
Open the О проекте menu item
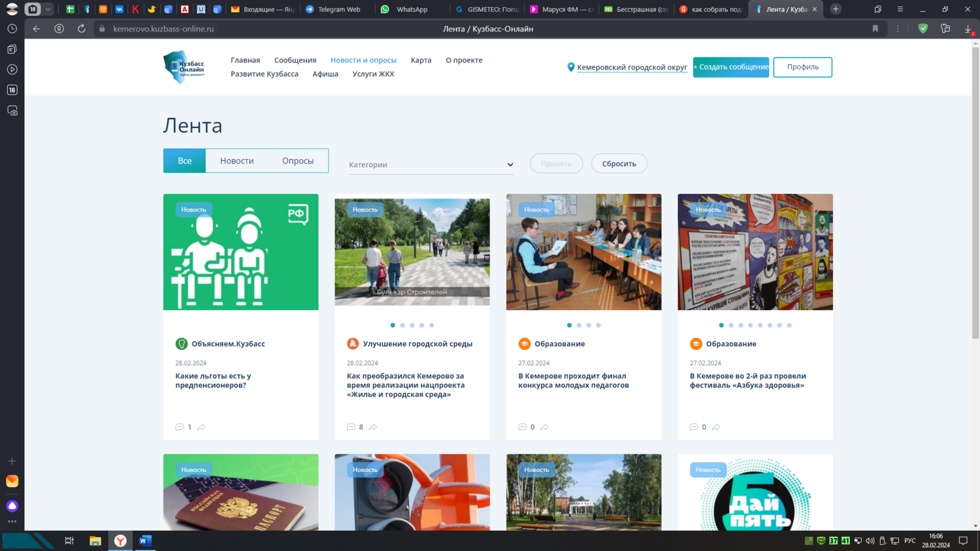(x=464, y=60)
